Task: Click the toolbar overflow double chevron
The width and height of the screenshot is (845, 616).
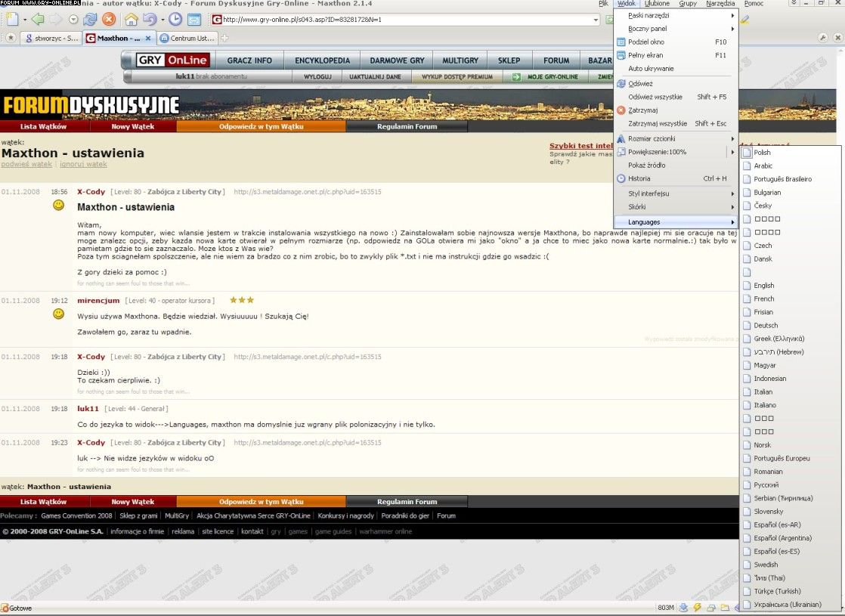Action: pos(794,3)
